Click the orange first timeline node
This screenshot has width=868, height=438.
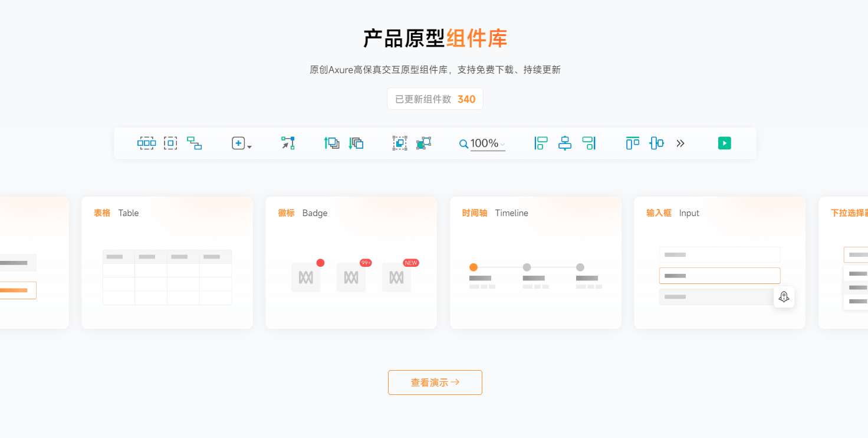click(474, 267)
